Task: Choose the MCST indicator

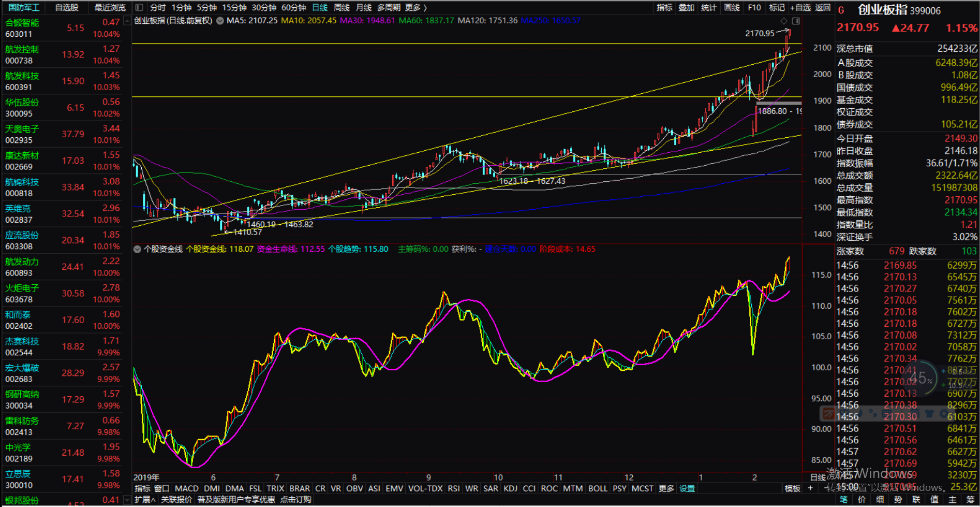Action: pos(642,488)
